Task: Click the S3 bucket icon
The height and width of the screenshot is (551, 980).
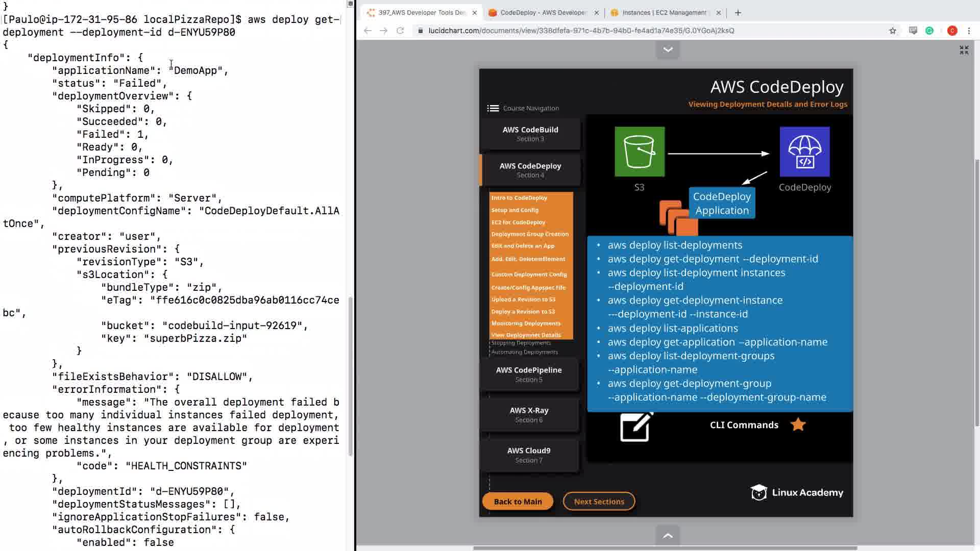Action: (639, 152)
